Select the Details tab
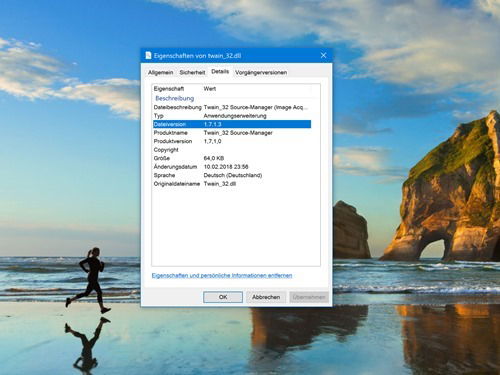 [220, 71]
